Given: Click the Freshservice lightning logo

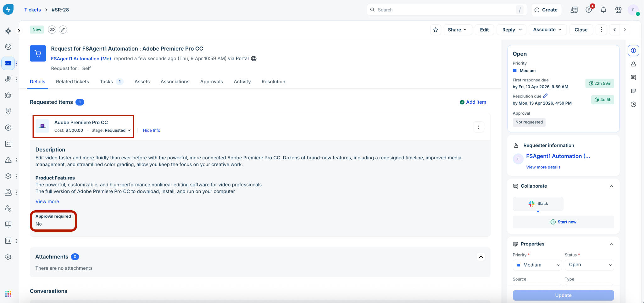Looking at the screenshot, I should click(x=8, y=9).
